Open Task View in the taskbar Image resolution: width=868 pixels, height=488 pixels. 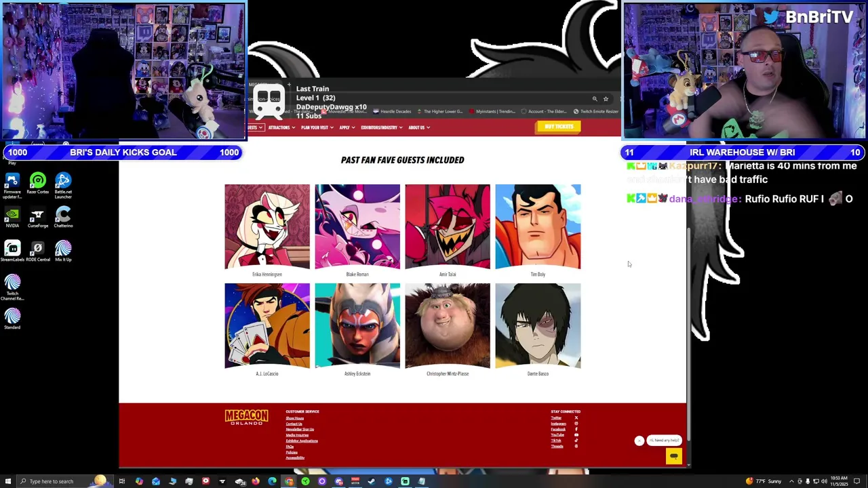tap(122, 481)
